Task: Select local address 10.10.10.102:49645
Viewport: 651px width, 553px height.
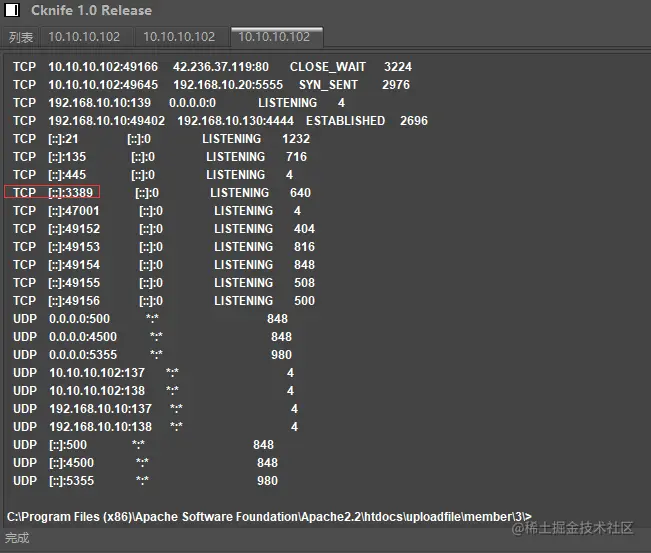Action: point(103,85)
